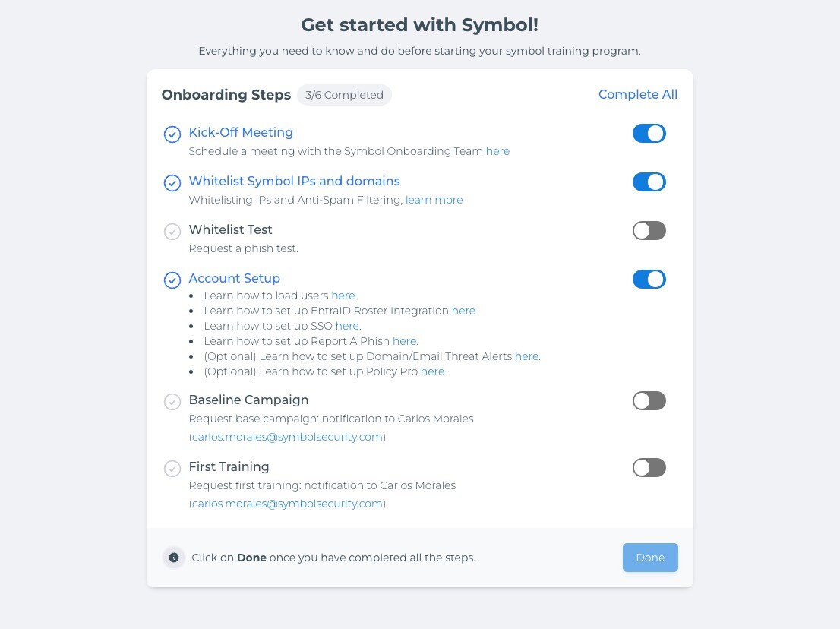Click the Baseline Campaign carlos.morales email link
The height and width of the screenshot is (629, 840).
(287, 437)
